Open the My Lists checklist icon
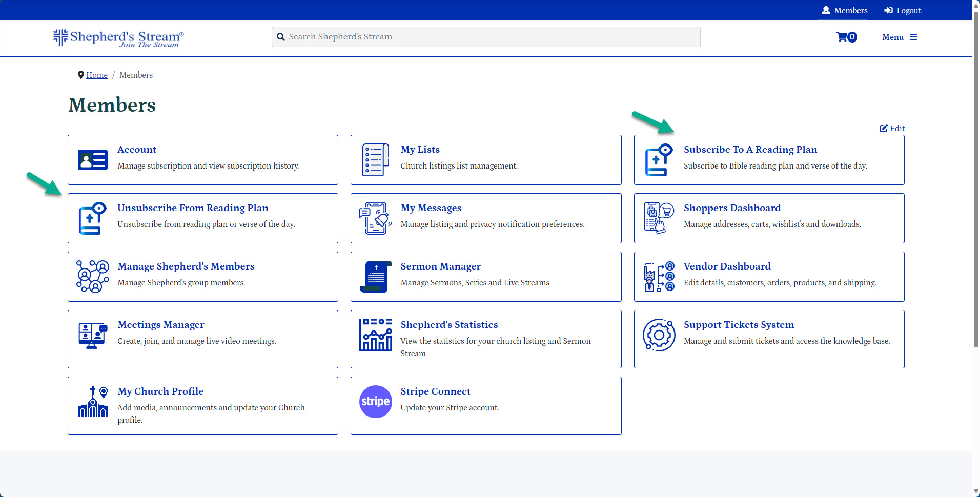This screenshot has width=980, height=497. click(x=376, y=160)
